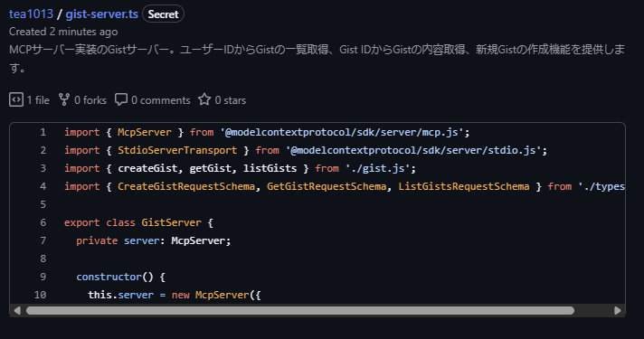
Task: Click the horizontal scrollbar thumb under code
Action: click(x=299, y=310)
